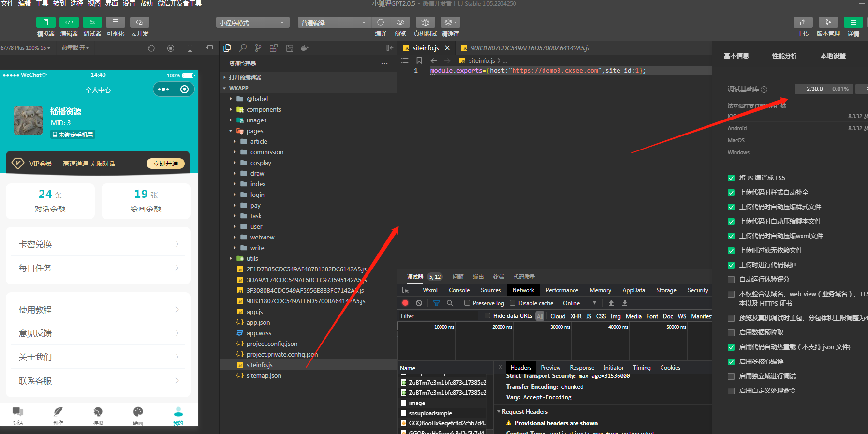The height and width of the screenshot is (434, 868).
Task: Enable 启用数据预拉取 checkbox
Action: (x=731, y=333)
